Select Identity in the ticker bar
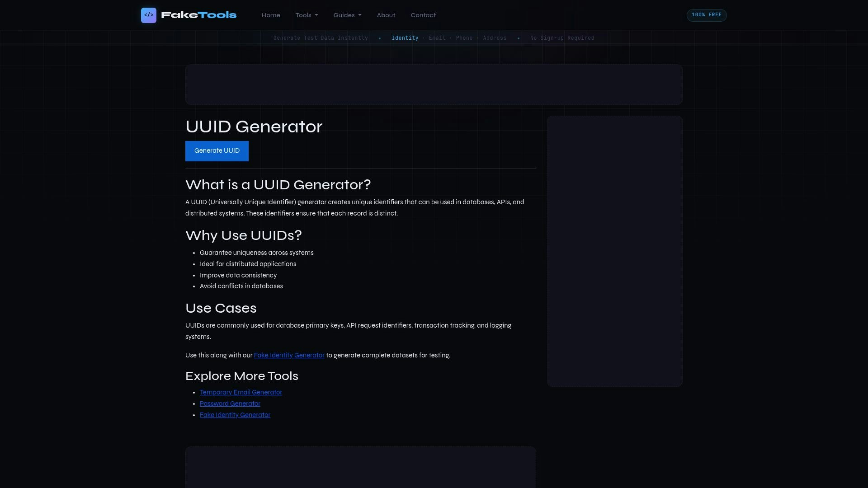Screen dimensions: 868x488 [405, 38]
